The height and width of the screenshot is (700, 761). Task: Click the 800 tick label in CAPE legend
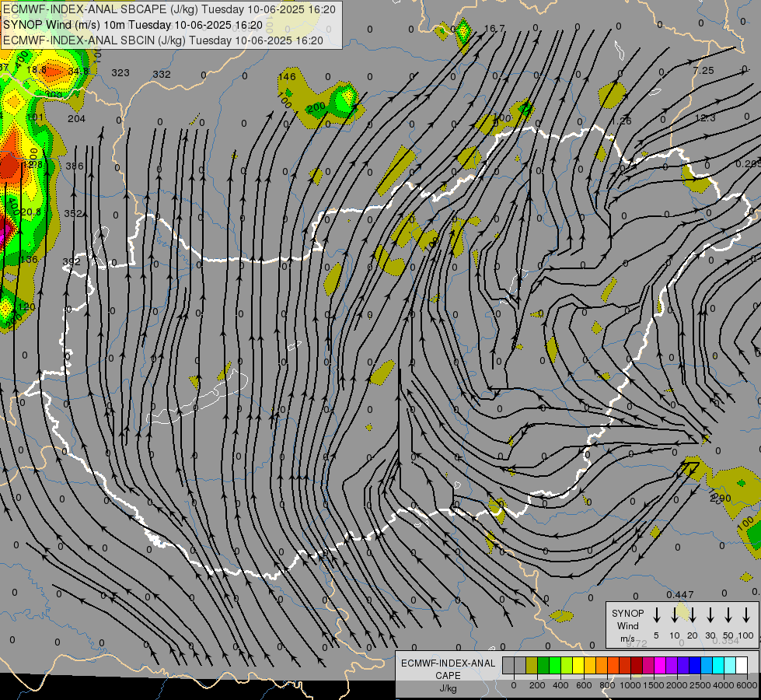pyautogui.click(x=607, y=685)
